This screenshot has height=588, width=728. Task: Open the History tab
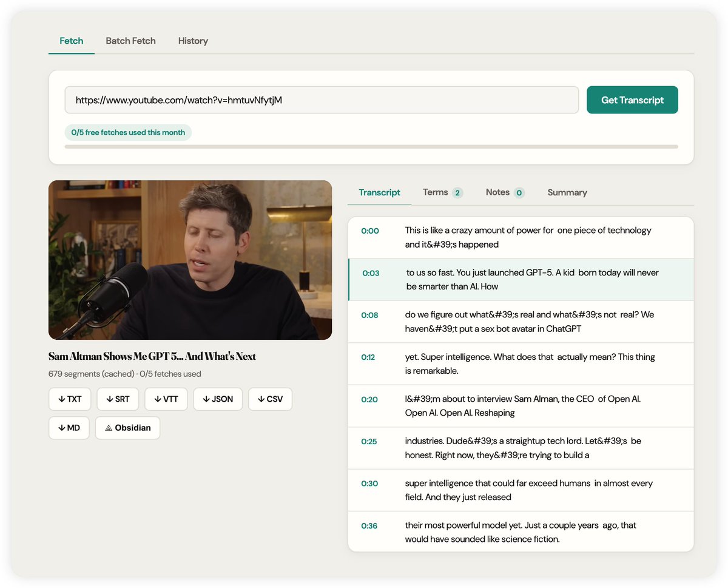193,41
